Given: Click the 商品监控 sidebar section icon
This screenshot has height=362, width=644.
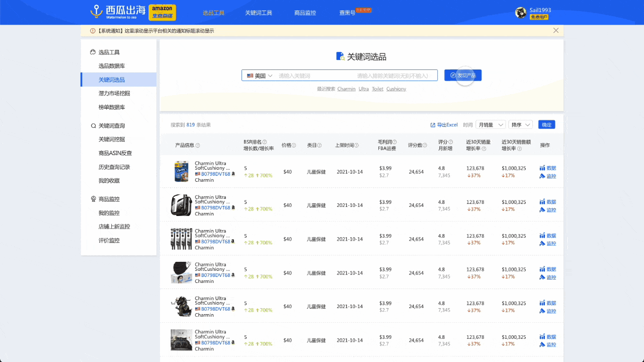Looking at the screenshot, I should 93,199.
